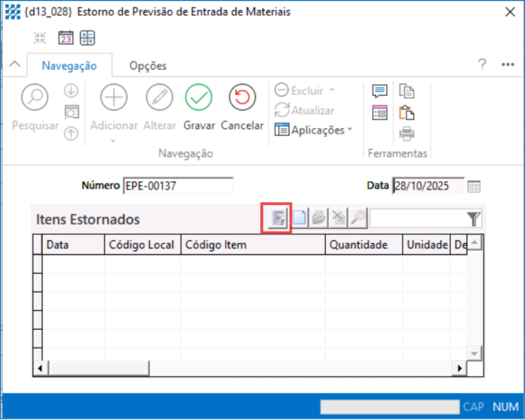Click the calendar 23 icon in quick toolbar
This screenshot has height=420, width=525.
(x=66, y=38)
